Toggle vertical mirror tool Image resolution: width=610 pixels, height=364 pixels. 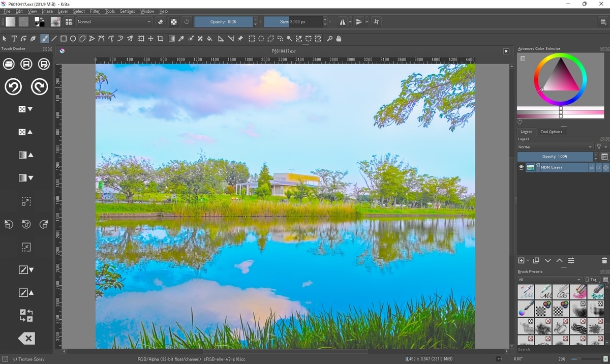click(x=359, y=22)
